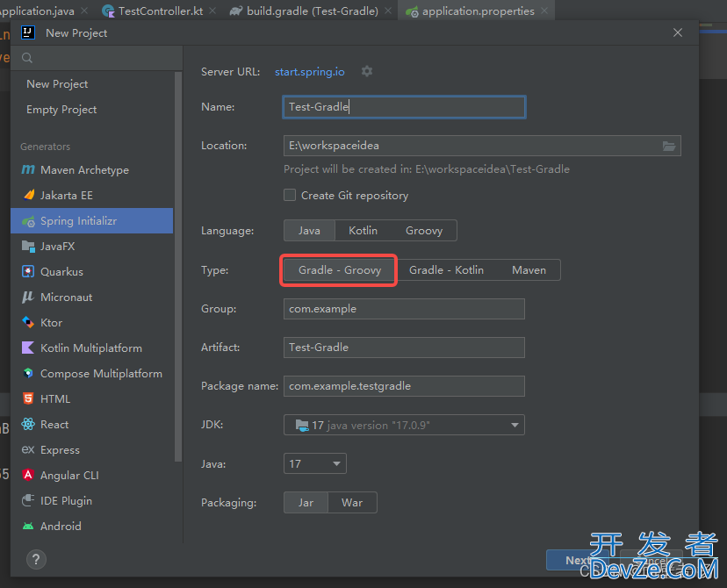This screenshot has height=588, width=727.
Task: Select Kotlin language option
Action: [x=363, y=231]
